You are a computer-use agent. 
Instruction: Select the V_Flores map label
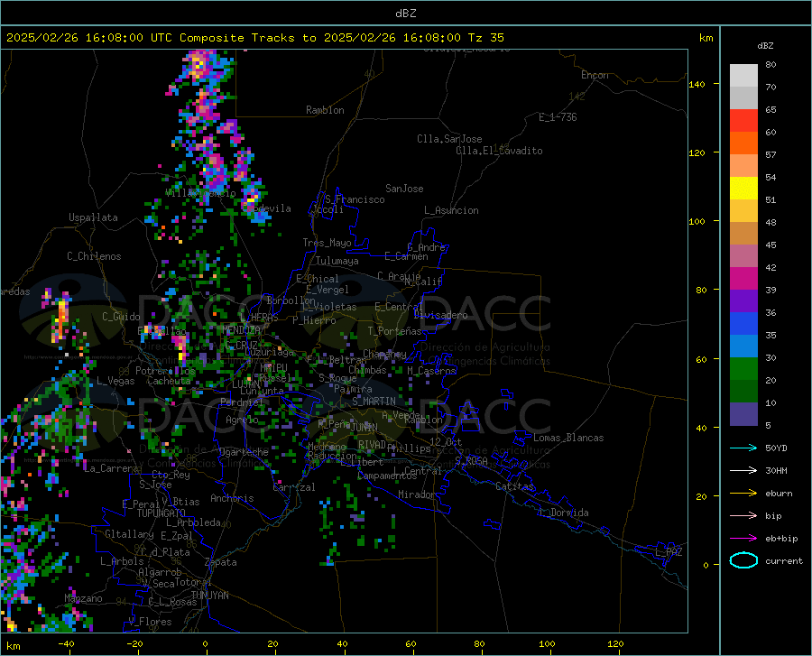[150, 622]
